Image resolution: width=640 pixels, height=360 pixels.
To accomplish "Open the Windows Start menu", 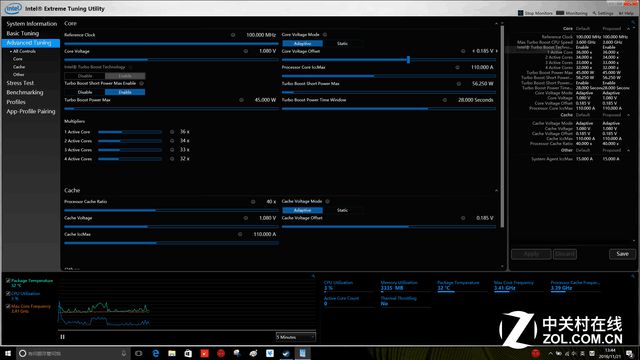I will click(8, 353).
